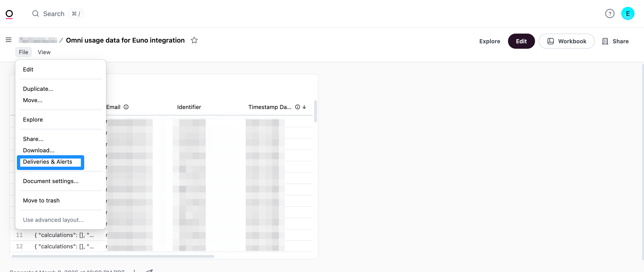Screen dimensions: 644x272
Task: Click the Timestamp column sort arrow
Action: coord(304,107)
